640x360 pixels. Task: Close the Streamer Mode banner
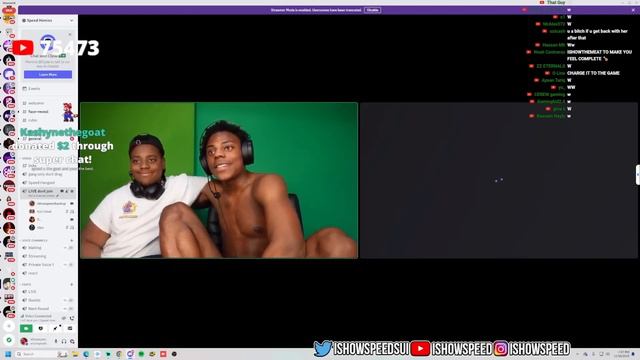point(633,10)
